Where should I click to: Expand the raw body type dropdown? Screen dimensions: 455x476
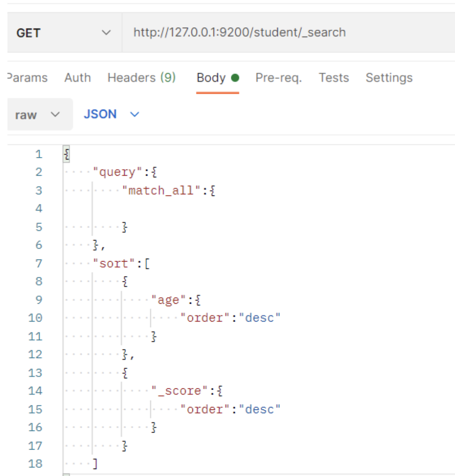tap(38, 114)
